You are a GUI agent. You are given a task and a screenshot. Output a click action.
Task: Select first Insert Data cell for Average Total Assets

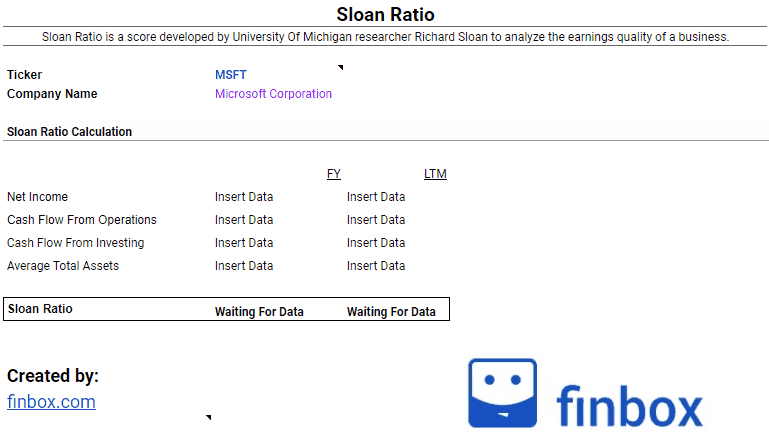244,266
